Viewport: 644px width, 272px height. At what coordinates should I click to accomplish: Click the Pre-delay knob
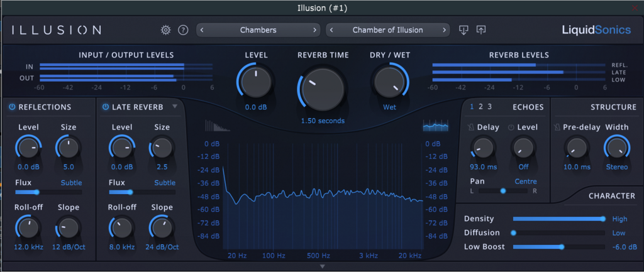pyautogui.click(x=577, y=148)
